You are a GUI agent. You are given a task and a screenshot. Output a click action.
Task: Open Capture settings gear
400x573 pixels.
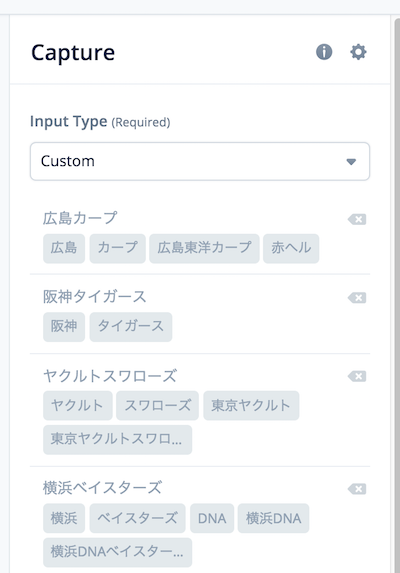coord(358,52)
